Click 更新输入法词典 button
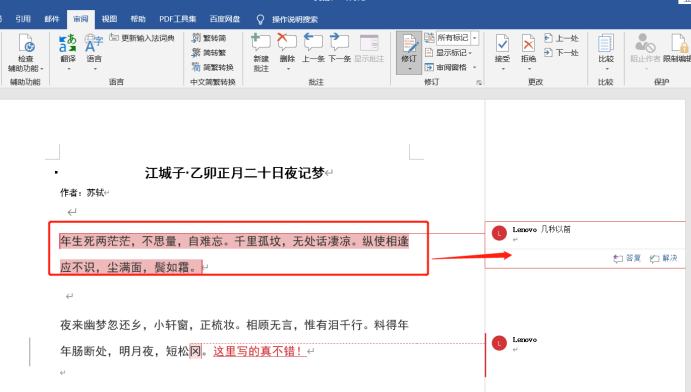This screenshot has height=392, width=691. point(142,38)
